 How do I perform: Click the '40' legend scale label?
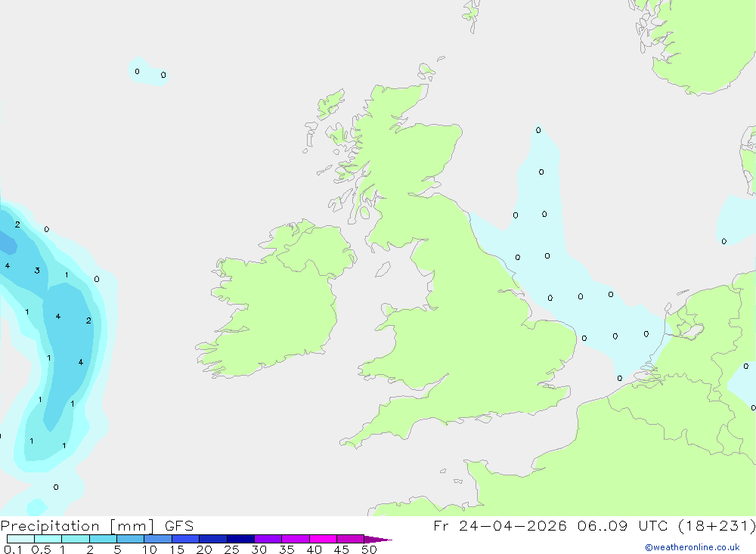click(314, 549)
